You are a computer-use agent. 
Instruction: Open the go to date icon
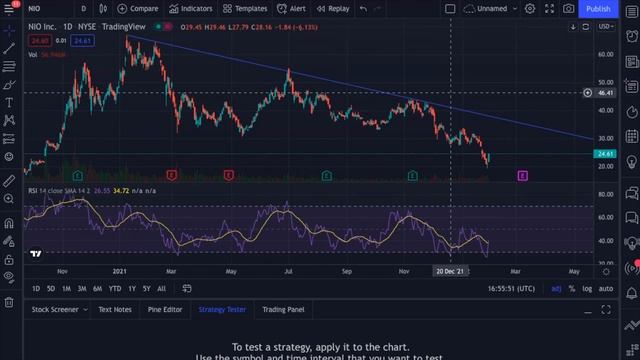[x=187, y=289]
